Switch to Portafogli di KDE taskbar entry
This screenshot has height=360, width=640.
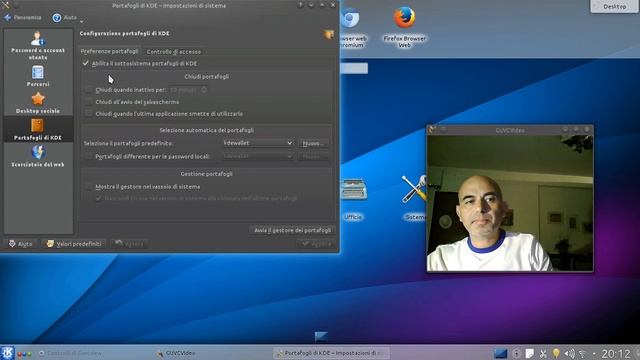331,353
